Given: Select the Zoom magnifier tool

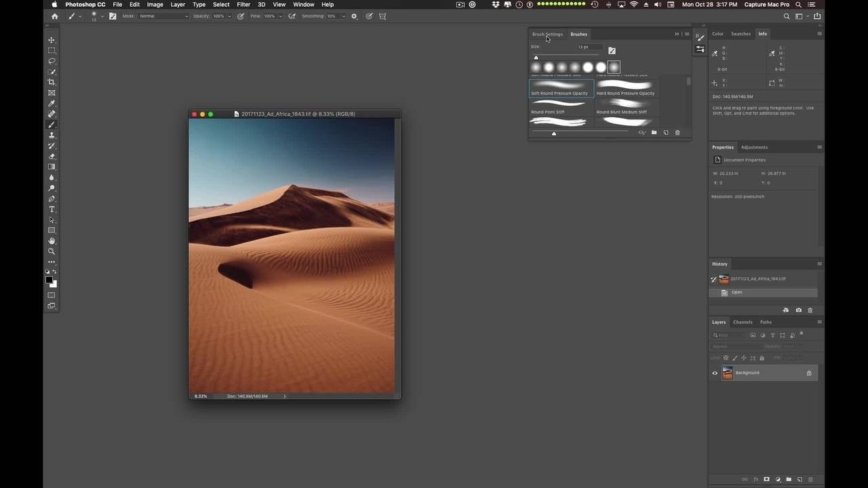Looking at the screenshot, I should [x=52, y=251].
